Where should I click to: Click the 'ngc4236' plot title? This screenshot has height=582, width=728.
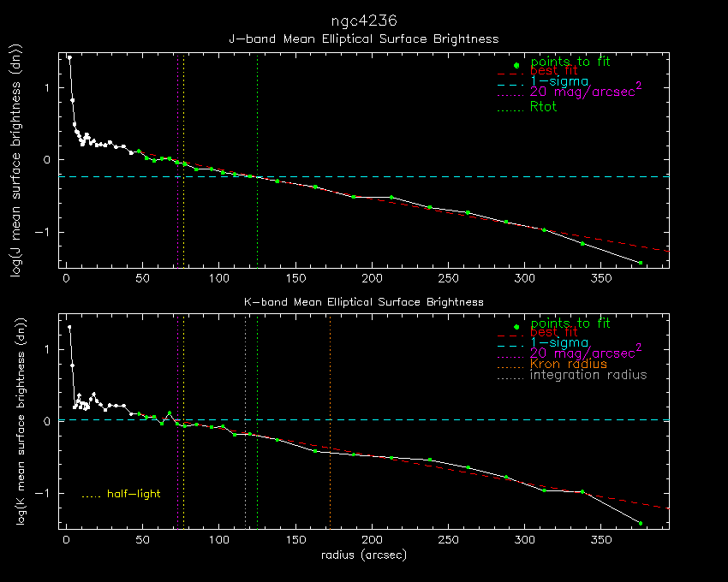pos(364,20)
